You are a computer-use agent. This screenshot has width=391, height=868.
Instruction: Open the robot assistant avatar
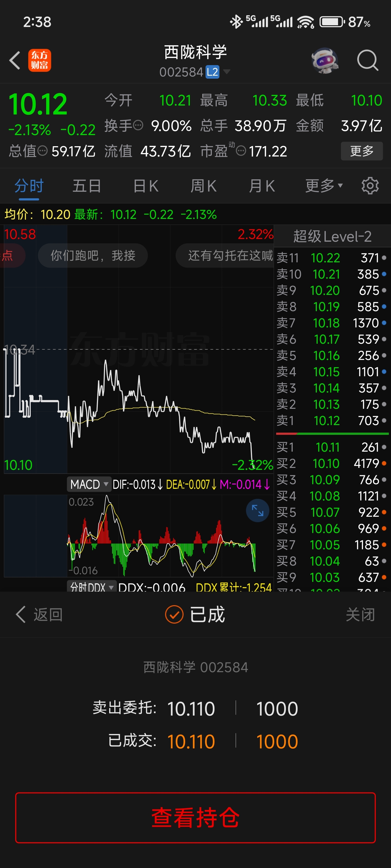coord(325,61)
